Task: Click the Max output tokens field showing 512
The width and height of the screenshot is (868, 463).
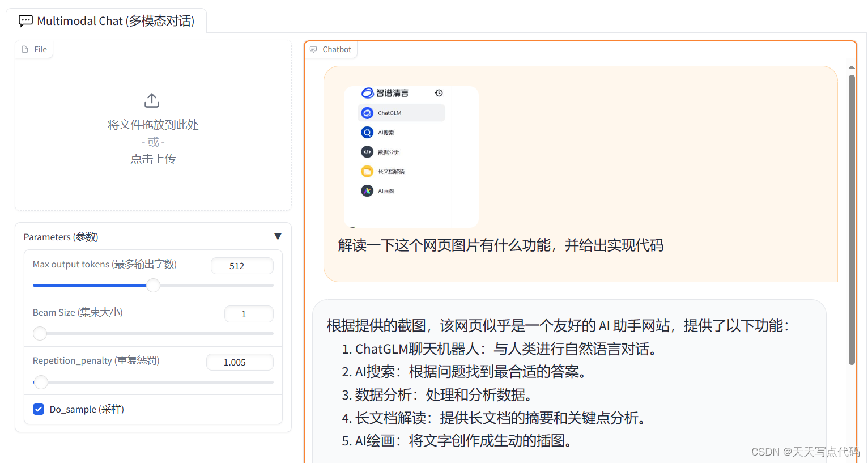Action: click(x=242, y=266)
